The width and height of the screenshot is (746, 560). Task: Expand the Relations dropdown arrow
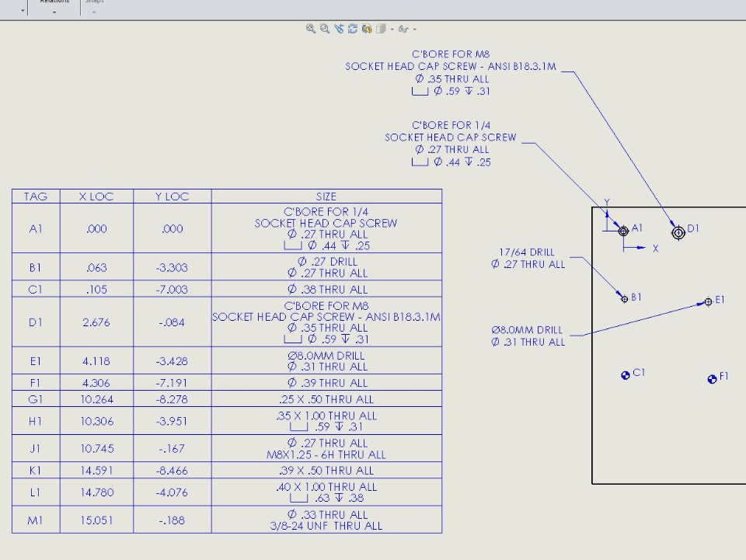point(54,12)
